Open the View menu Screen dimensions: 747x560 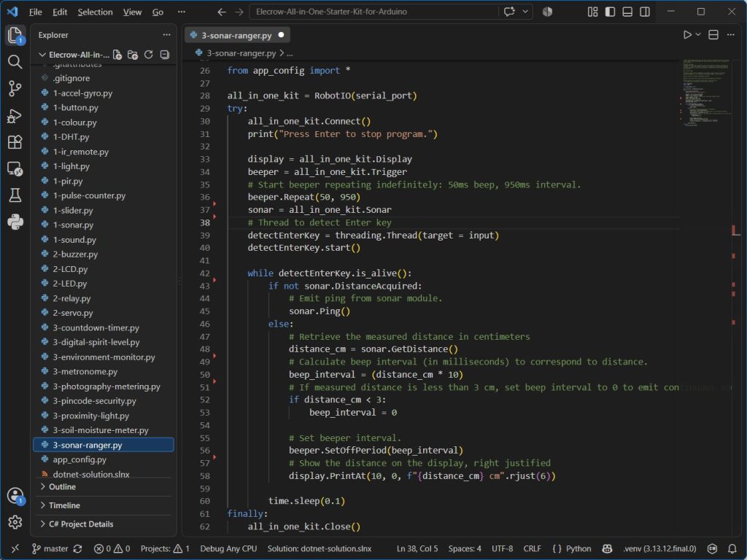coord(132,12)
